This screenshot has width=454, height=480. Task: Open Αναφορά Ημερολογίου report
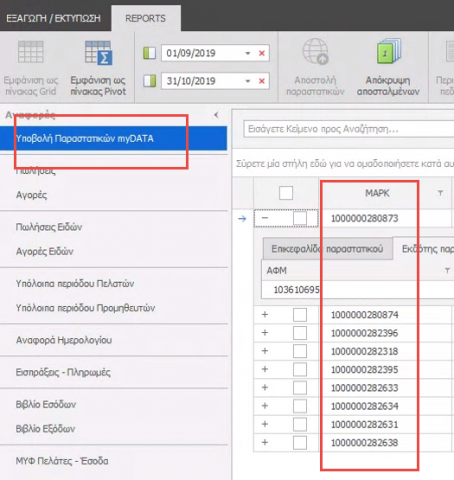(64, 340)
